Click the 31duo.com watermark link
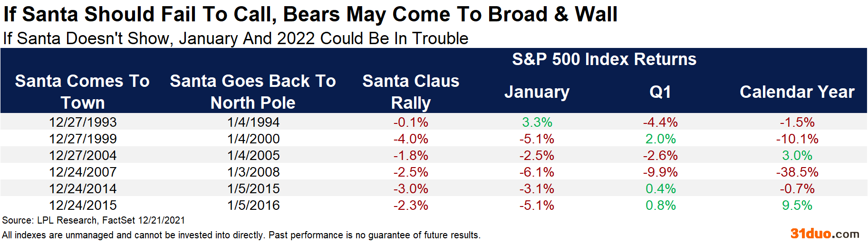Image resolution: width=868 pixels, height=244 pixels. [x=825, y=234]
